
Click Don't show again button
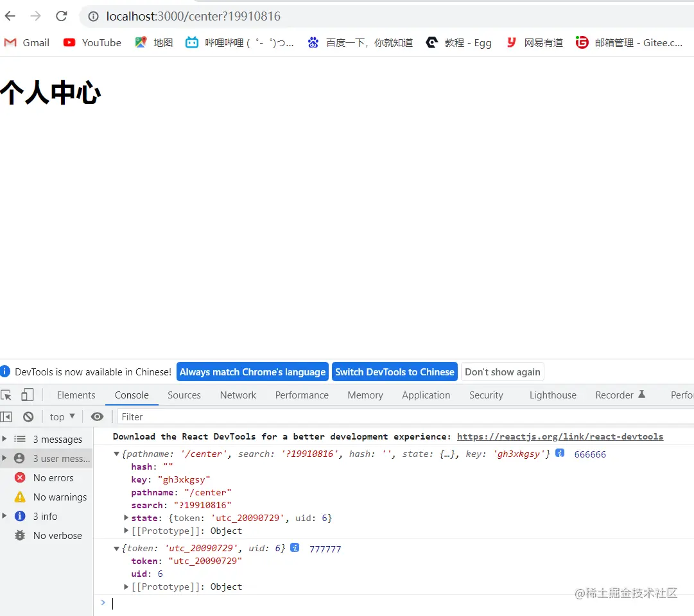(x=502, y=372)
